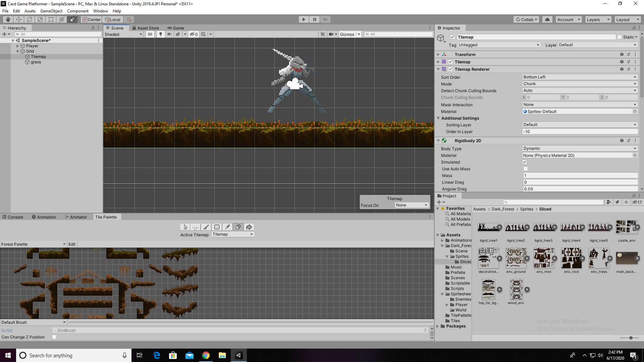
Task: Open the Sort Order dropdown
Action: 580,77
